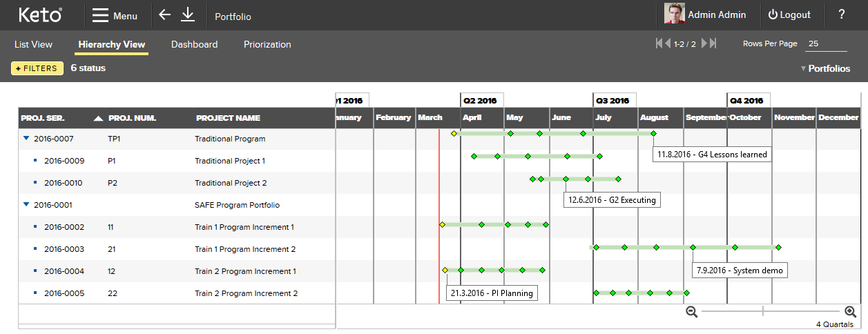The width and height of the screenshot is (868, 334).
Task: Select Train 2 Program Increment 2
Action: pos(247,293)
